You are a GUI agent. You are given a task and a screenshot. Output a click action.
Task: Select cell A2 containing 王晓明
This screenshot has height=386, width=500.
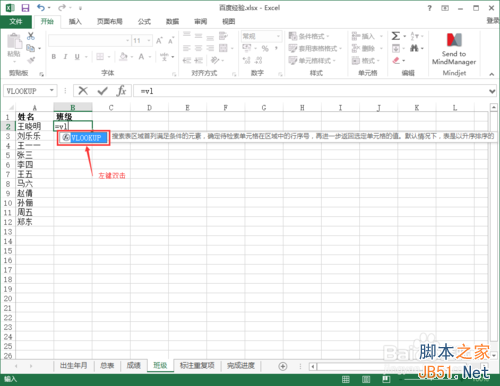34,126
